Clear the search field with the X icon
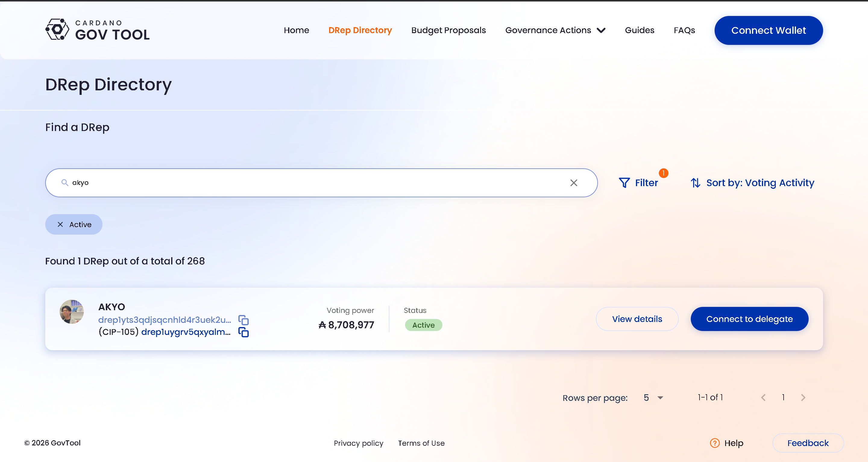Screen dimensions: 868x462 pyautogui.click(x=574, y=183)
